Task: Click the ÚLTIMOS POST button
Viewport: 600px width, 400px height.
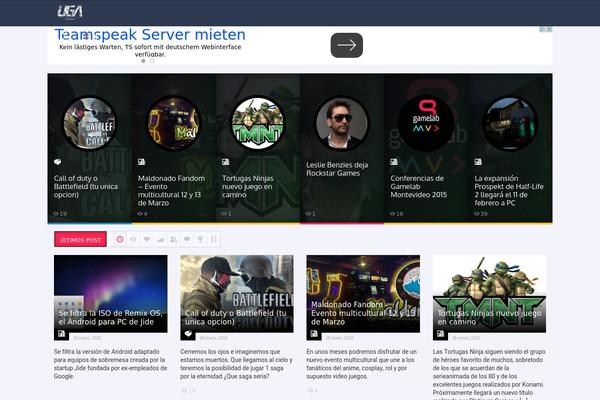Action: click(80, 240)
